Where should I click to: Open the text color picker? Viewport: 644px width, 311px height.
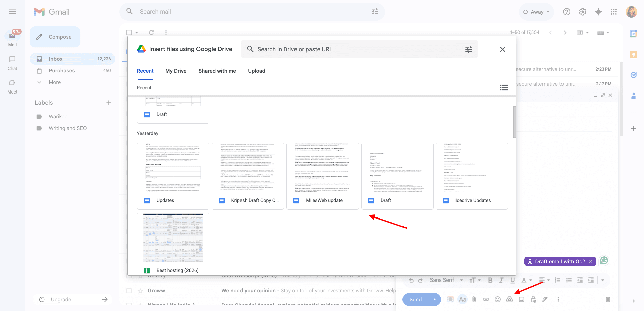pyautogui.click(x=526, y=280)
